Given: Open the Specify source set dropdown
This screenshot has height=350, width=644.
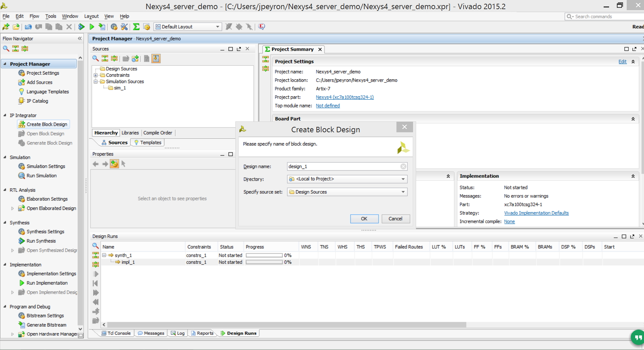Looking at the screenshot, I should (347, 192).
